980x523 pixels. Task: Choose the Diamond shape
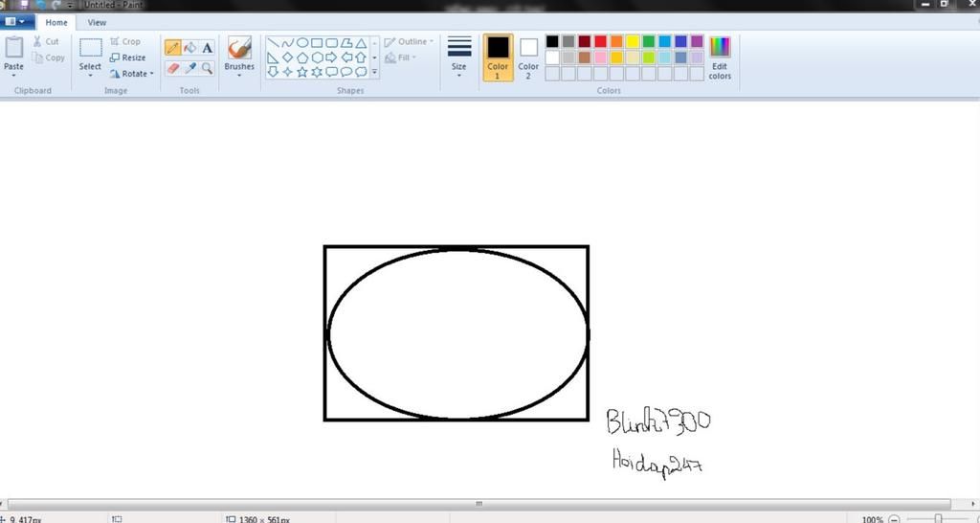pos(287,57)
